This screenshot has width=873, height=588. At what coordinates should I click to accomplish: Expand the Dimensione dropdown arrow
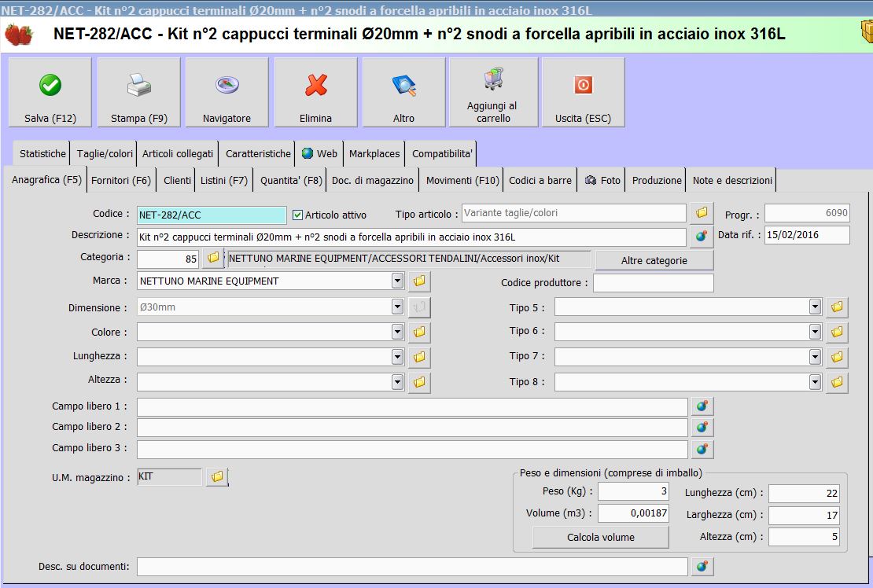point(397,307)
